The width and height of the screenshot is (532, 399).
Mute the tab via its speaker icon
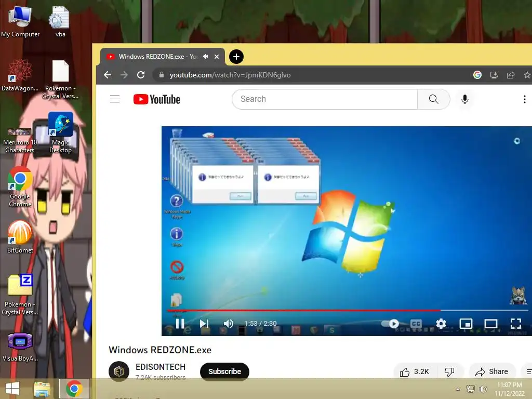(x=205, y=57)
